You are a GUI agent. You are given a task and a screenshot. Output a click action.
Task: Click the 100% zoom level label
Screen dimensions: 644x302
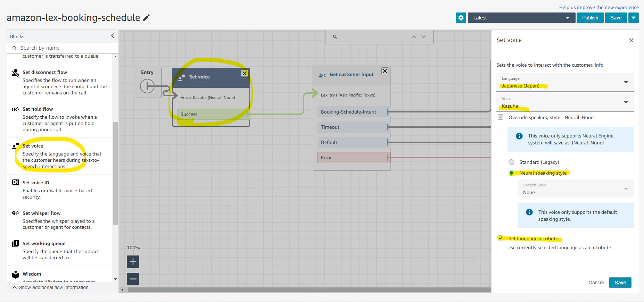(133, 248)
